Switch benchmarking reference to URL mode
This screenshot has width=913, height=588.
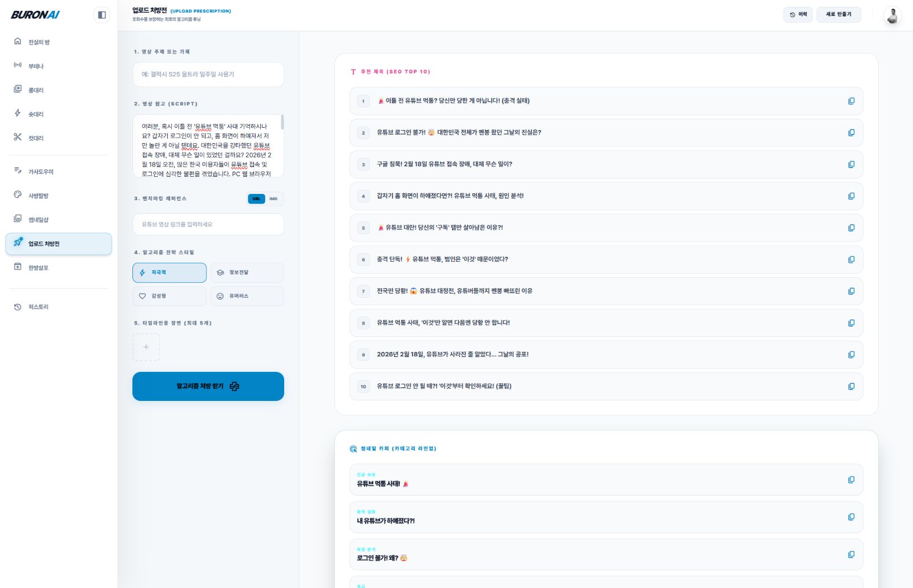point(256,199)
